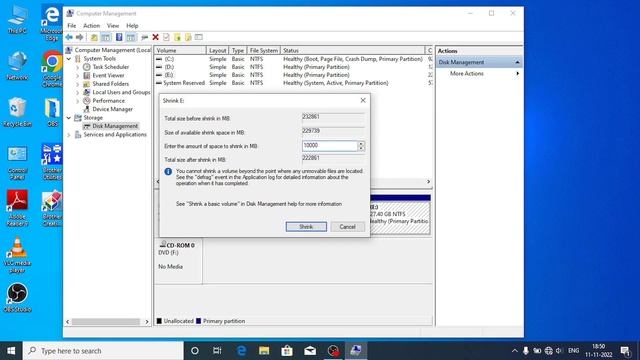Open File Explorer from the taskbar

pyautogui.click(x=264, y=351)
